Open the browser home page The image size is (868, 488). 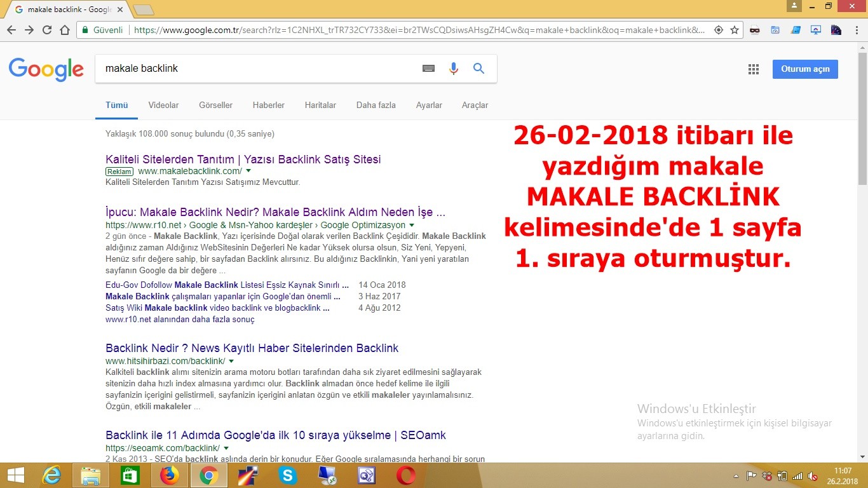click(65, 30)
